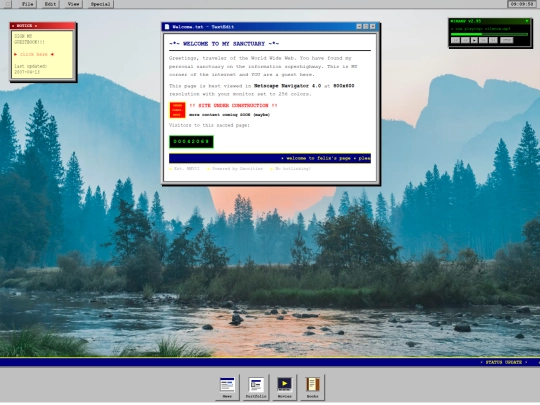540x405 pixels.
Task: Click 'Netscape Navigator 4.0' bold text
Action: (287, 86)
